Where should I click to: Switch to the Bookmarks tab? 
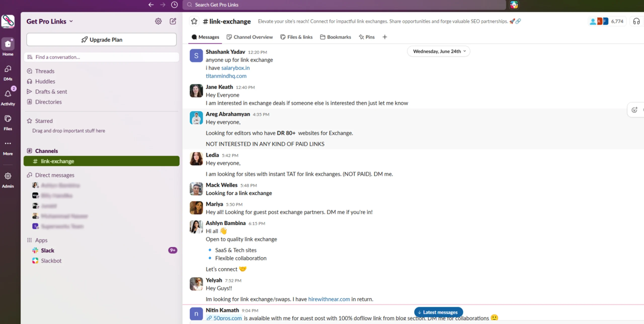pos(336,37)
